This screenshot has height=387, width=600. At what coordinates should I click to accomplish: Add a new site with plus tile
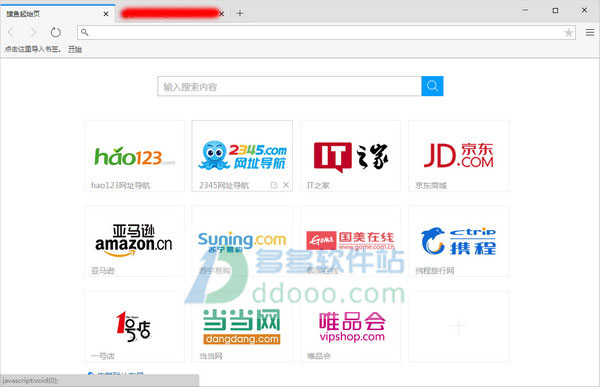(459, 327)
